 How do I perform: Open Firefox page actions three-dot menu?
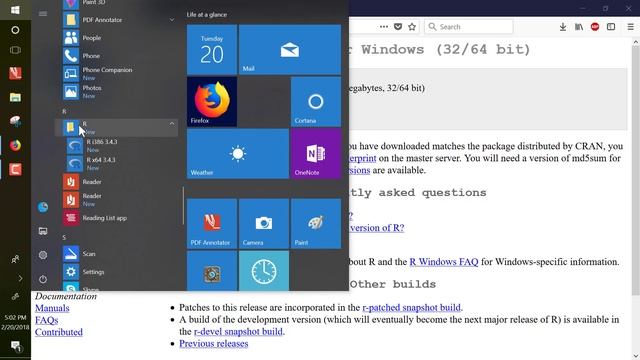click(384, 27)
